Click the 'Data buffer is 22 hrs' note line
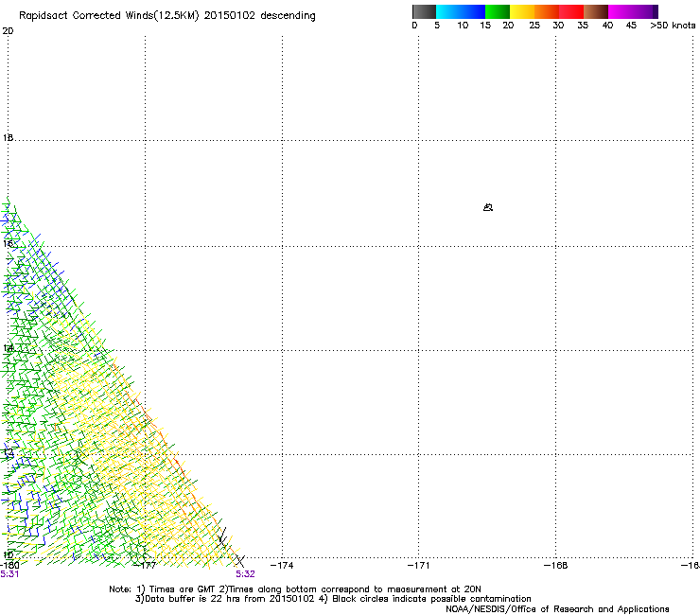Viewport: 700px width, 615px height. click(x=333, y=599)
